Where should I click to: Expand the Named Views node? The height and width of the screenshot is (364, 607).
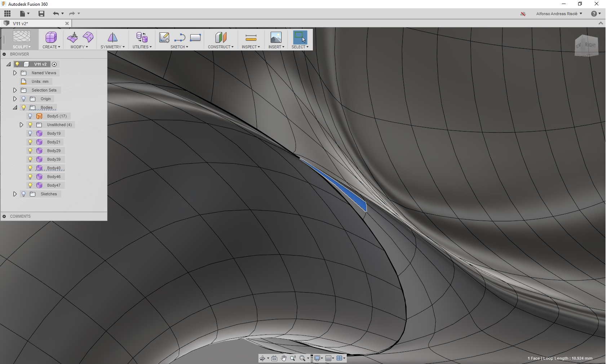15,73
